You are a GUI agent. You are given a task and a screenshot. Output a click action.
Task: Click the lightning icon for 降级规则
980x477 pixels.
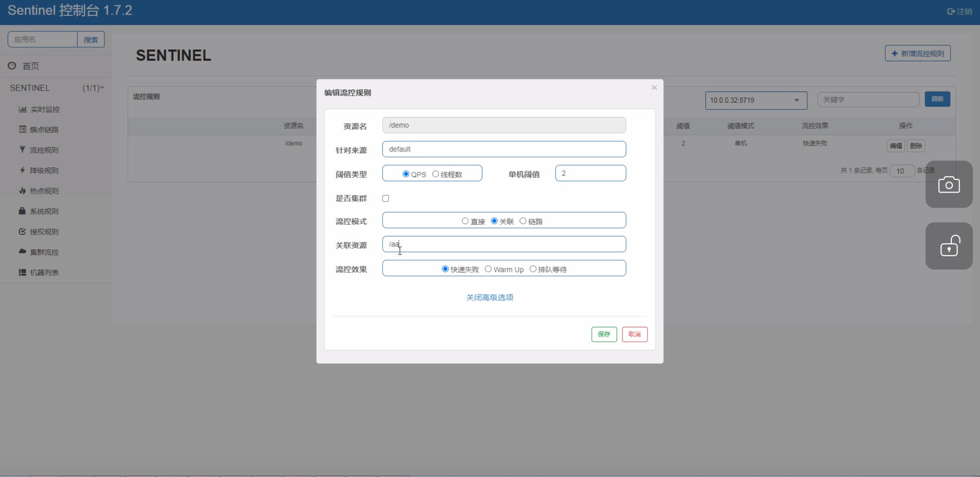coord(23,170)
